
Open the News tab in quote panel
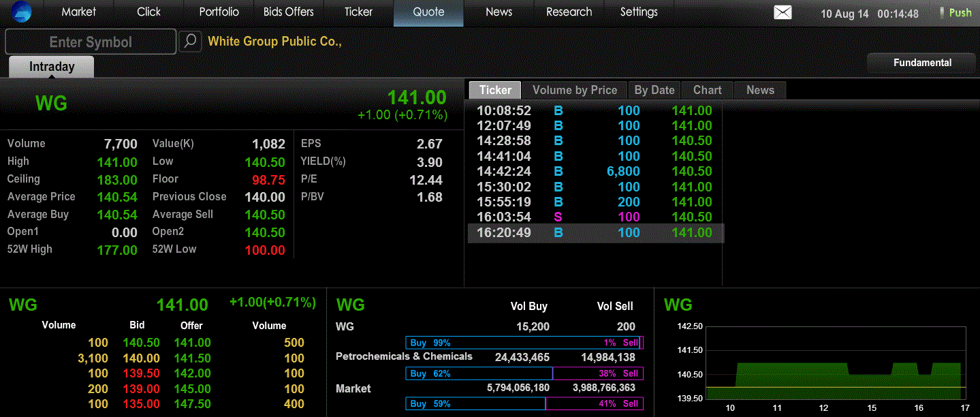point(760,90)
